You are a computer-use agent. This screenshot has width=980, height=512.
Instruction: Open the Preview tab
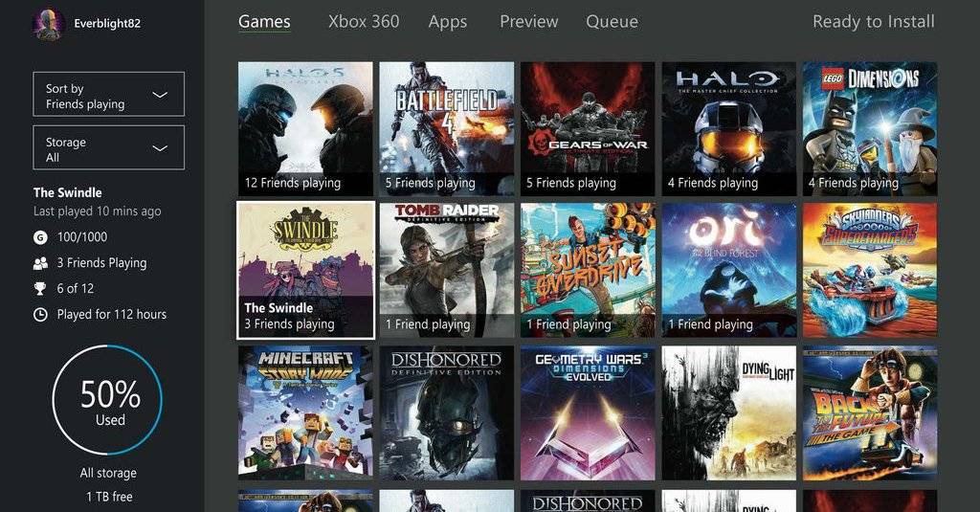[x=528, y=22]
